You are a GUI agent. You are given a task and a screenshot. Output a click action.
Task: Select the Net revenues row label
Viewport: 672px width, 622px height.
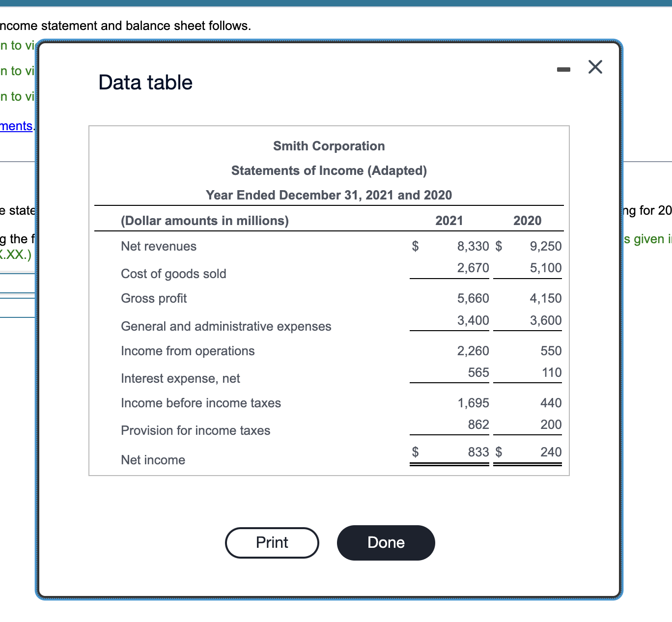pos(158,246)
